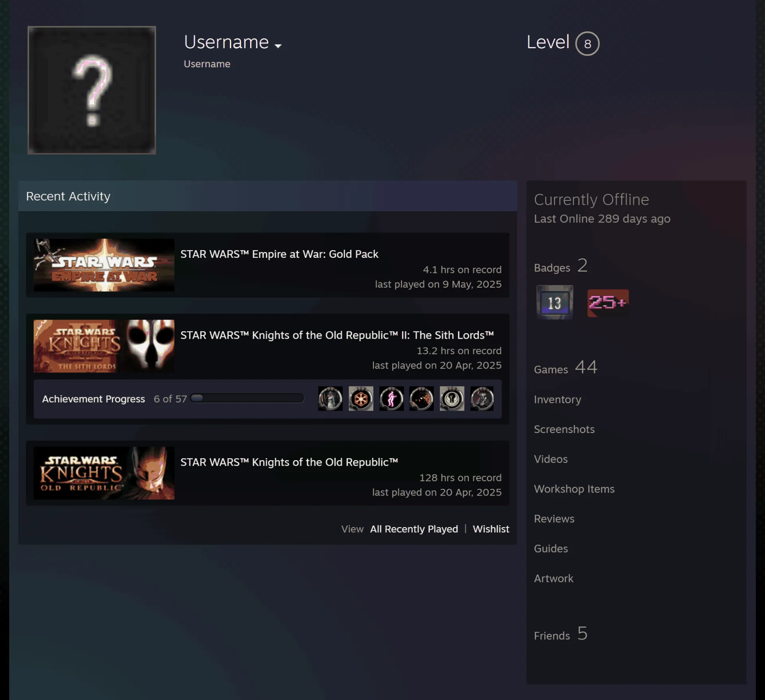This screenshot has width=765, height=700.
Task: Open the pink dancing figure achievement icon
Action: click(391, 398)
